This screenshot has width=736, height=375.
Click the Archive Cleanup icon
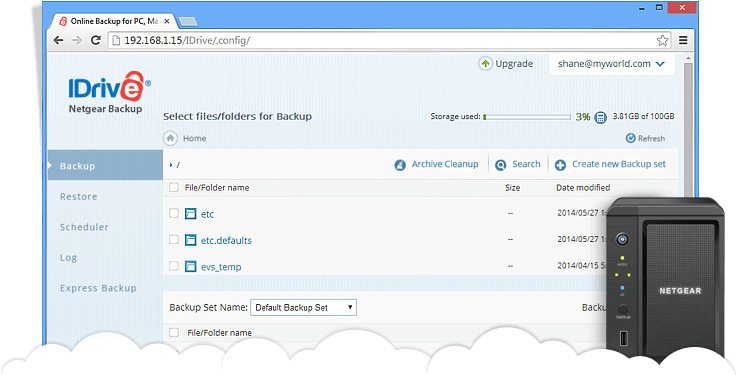[400, 165]
